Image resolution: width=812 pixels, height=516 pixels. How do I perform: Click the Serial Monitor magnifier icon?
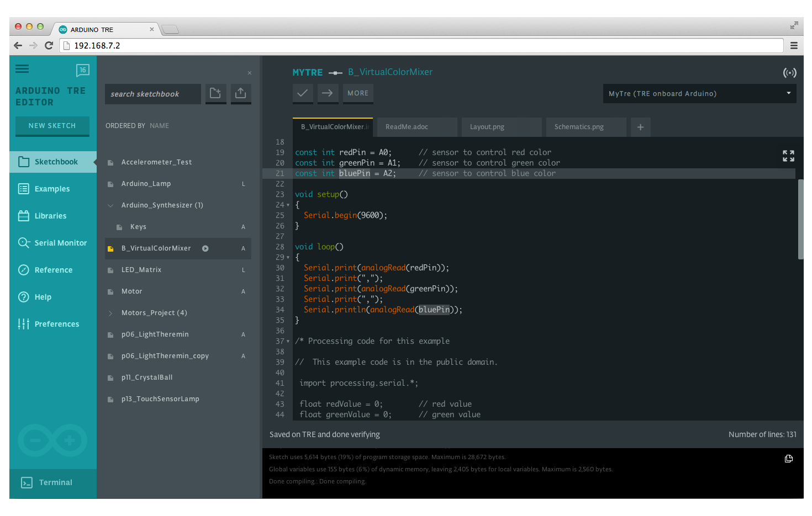tap(24, 242)
